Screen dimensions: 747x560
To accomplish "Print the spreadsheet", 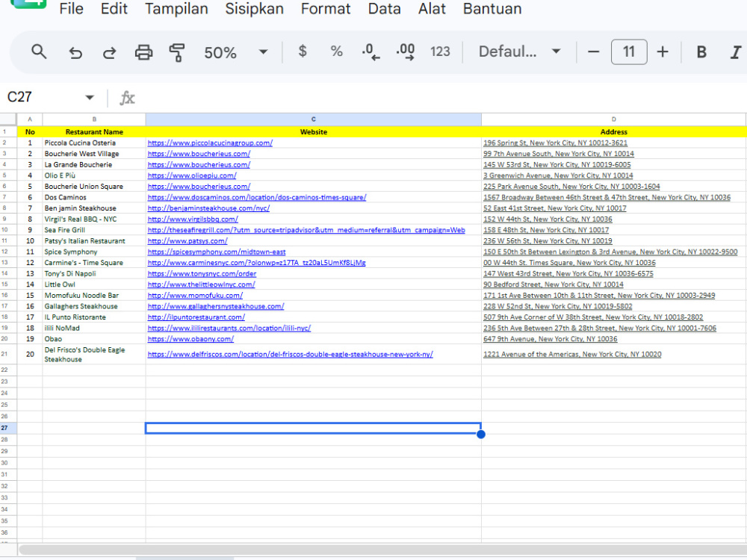I will pyautogui.click(x=143, y=52).
